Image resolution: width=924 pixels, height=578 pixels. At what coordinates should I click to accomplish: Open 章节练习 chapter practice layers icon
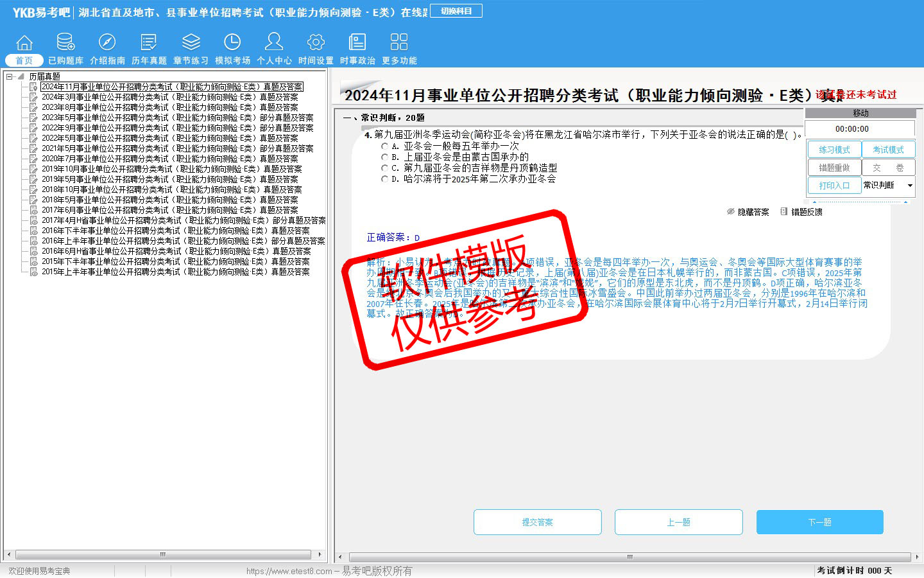[191, 43]
